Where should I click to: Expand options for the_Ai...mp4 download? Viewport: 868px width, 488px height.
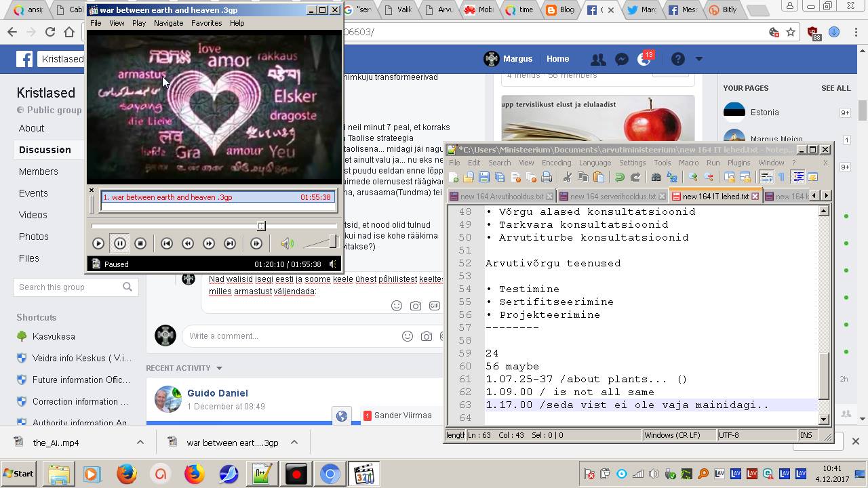click(140, 442)
